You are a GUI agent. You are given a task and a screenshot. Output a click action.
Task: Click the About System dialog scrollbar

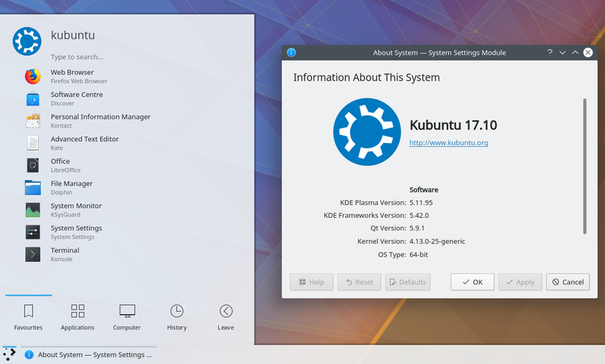pos(584,166)
